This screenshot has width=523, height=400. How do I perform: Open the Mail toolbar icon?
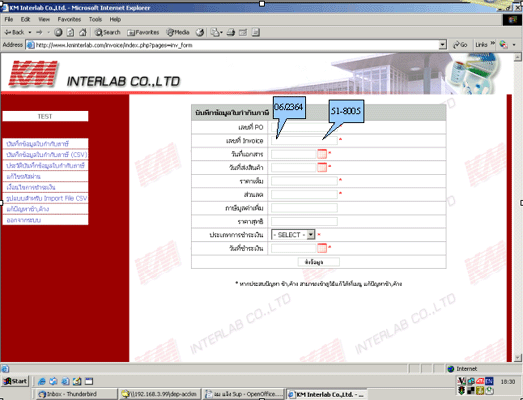pyautogui.click(x=217, y=32)
